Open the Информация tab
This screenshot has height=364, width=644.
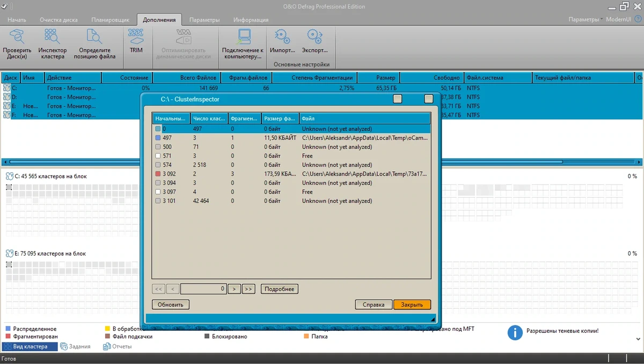251,20
